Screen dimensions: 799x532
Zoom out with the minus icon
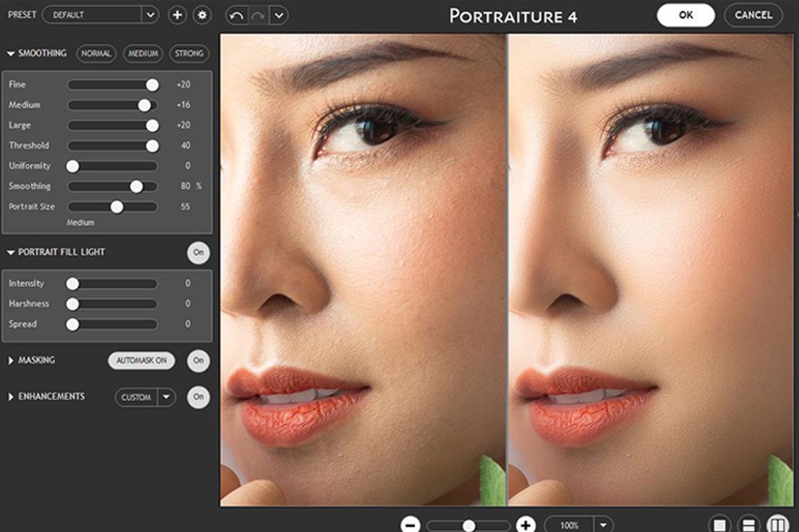point(411,525)
